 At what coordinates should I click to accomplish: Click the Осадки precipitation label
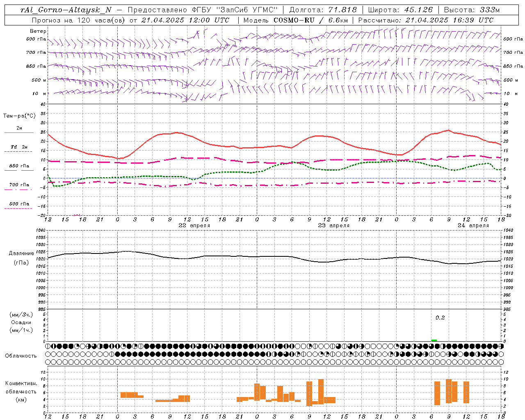pyautogui.click(x=21, y=322)
